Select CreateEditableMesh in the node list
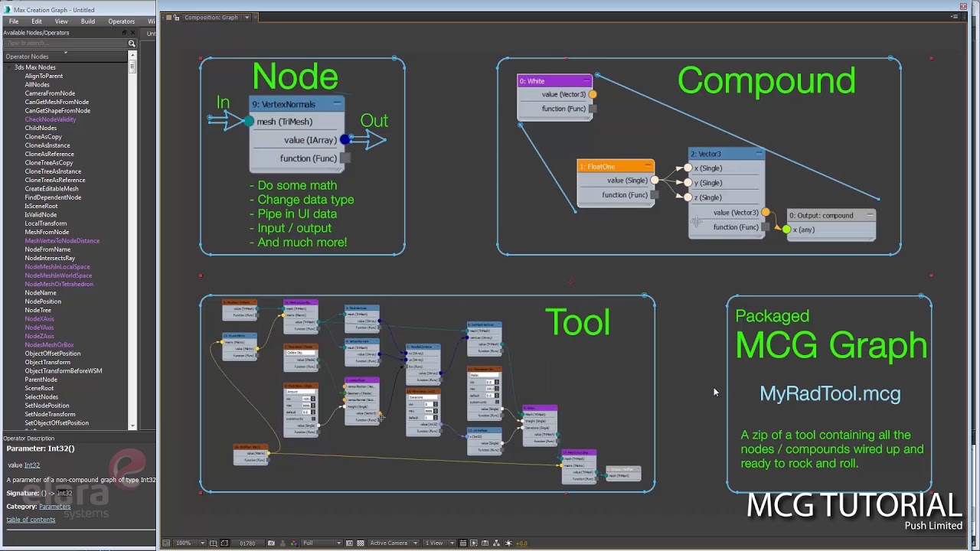The width and height of the screenshot is (980, 551). 51,189
